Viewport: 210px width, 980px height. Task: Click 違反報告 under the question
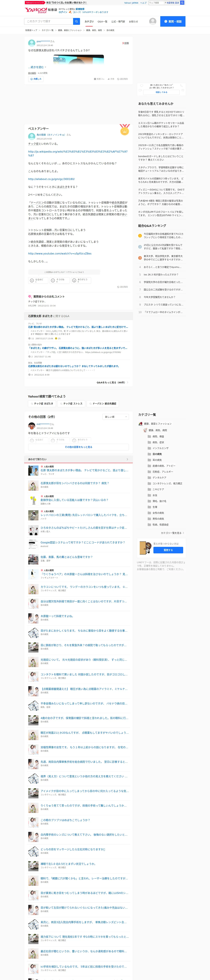click(122, 79)
